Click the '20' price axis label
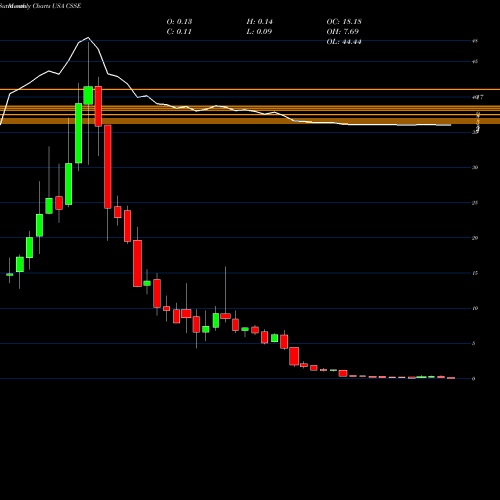Screen dimensions: 500x500 pos(475,238)
